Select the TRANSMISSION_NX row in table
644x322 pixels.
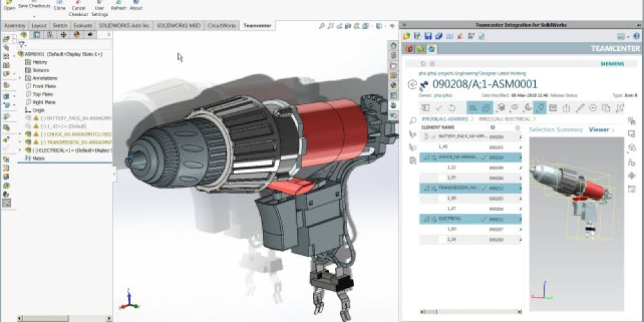[x=470, y=188]
